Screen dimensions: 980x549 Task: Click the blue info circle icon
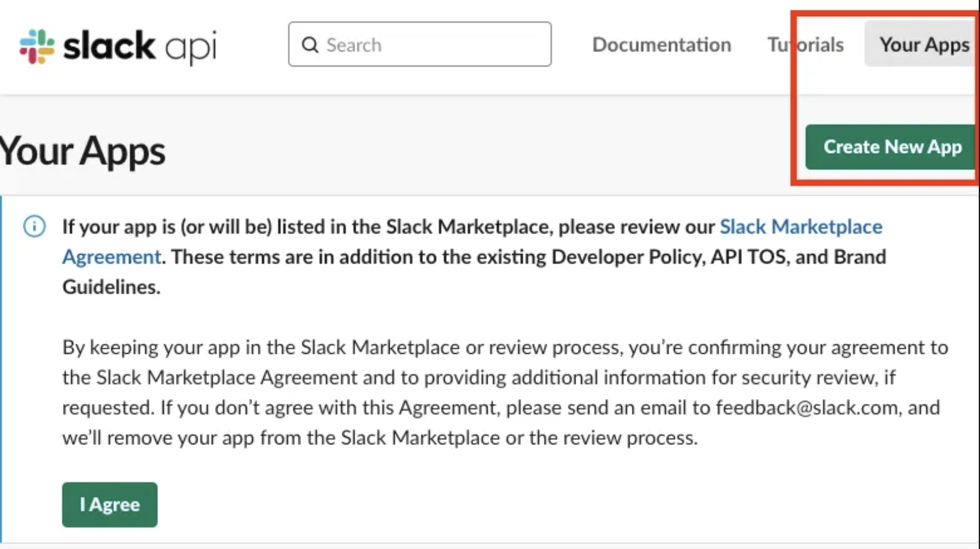(34, 226)
